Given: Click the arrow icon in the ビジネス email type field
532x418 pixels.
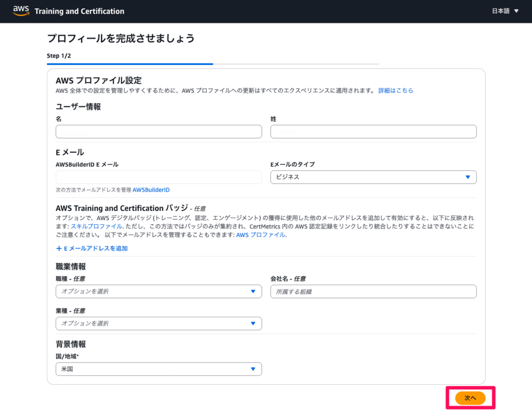Looking at the screenshot, I should point(468,177).
